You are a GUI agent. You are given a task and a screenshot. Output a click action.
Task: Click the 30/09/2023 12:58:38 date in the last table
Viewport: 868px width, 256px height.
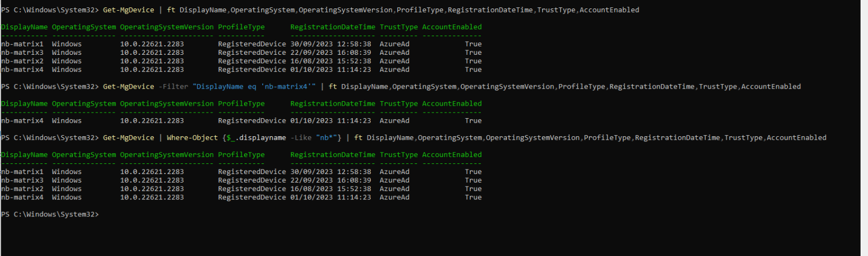click(x=331, y=172)
